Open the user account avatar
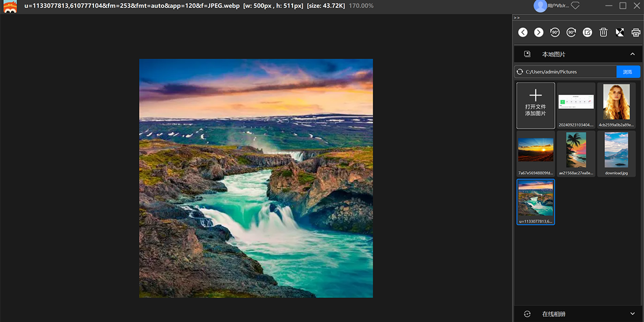Screen dimensions: 644x322 point(540,6)
